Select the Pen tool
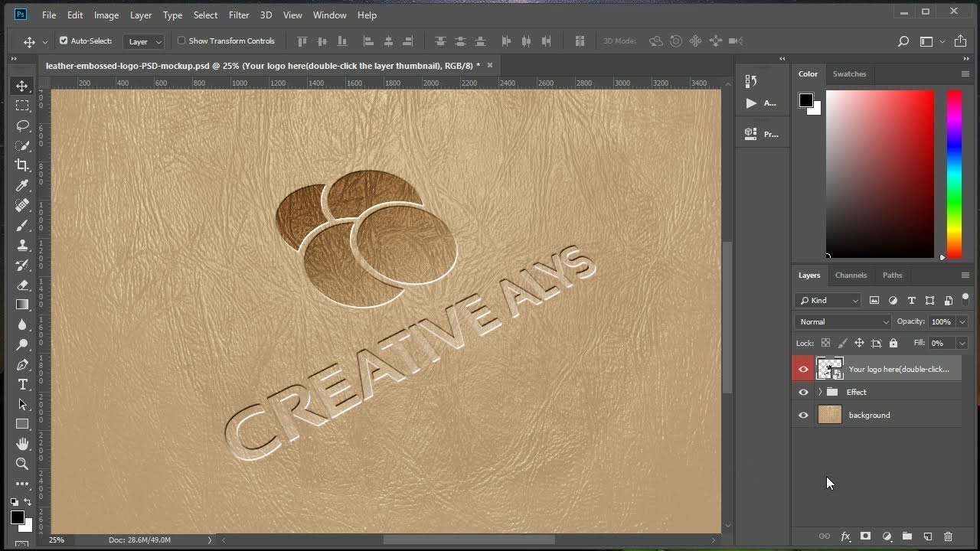 tap(22, 364)
